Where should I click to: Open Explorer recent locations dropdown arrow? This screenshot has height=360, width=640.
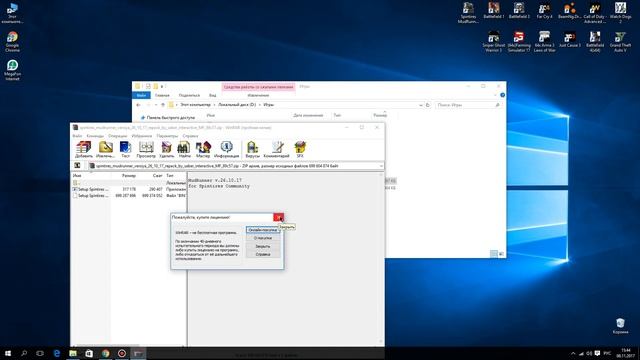pos(156,105)
